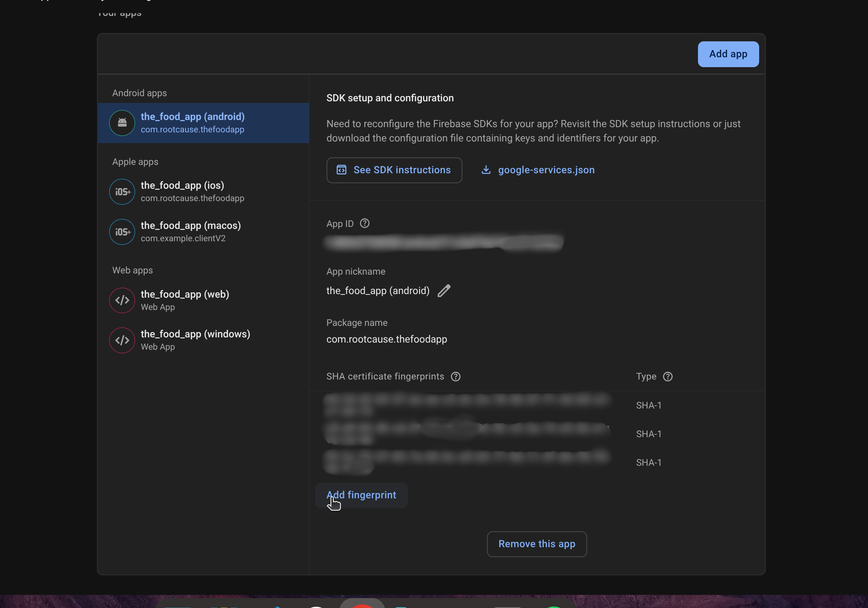
Task: Click Remove this app button
Action: coord(537,544)
